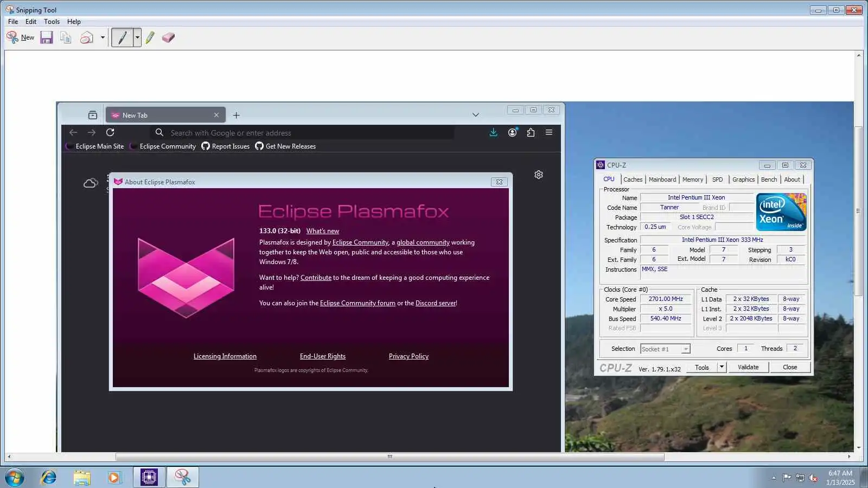Open Windows Media Player from taskbar
This screenshot has height=488, width=868.
[114, 477]
